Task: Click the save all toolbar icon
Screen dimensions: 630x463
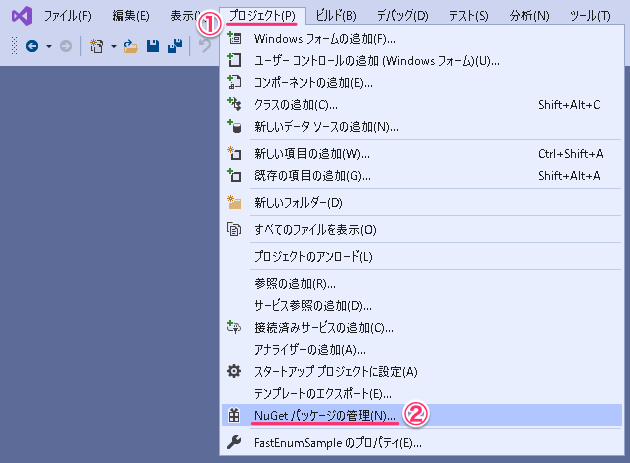Action: pyautogui.click(x=175, y=46)
